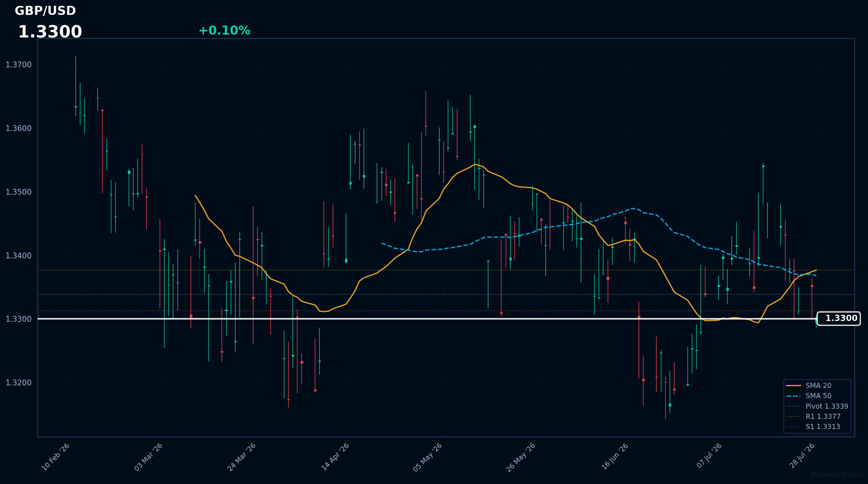Click the 07 Jul '26 date label

point(709,456)
